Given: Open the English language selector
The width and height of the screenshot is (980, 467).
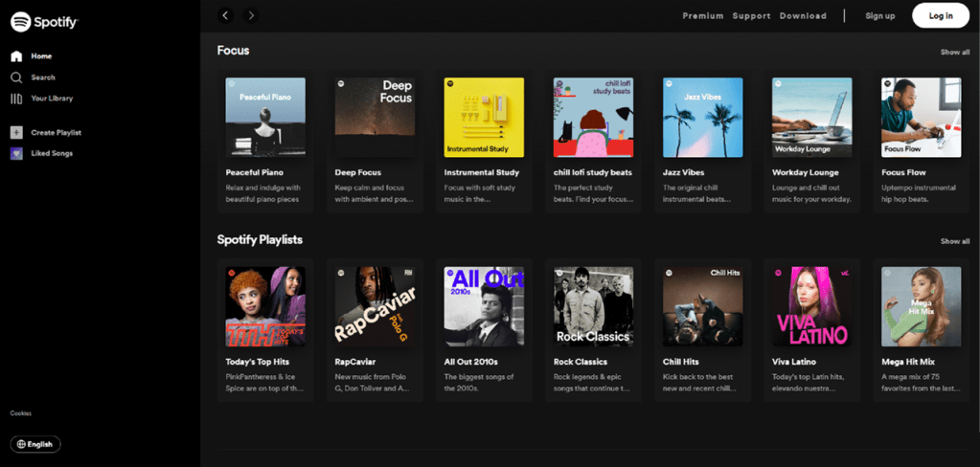Looking at the screenshot, I should pos(35,444).
